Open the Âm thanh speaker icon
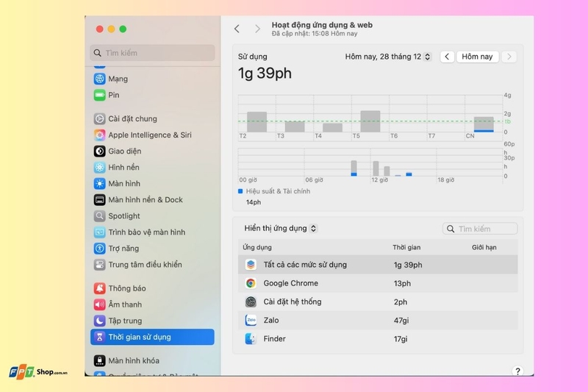 pos(99,304)
